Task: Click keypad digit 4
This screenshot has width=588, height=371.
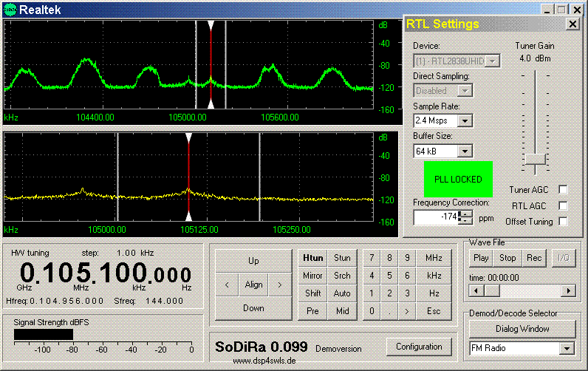Action: (372, 276)
